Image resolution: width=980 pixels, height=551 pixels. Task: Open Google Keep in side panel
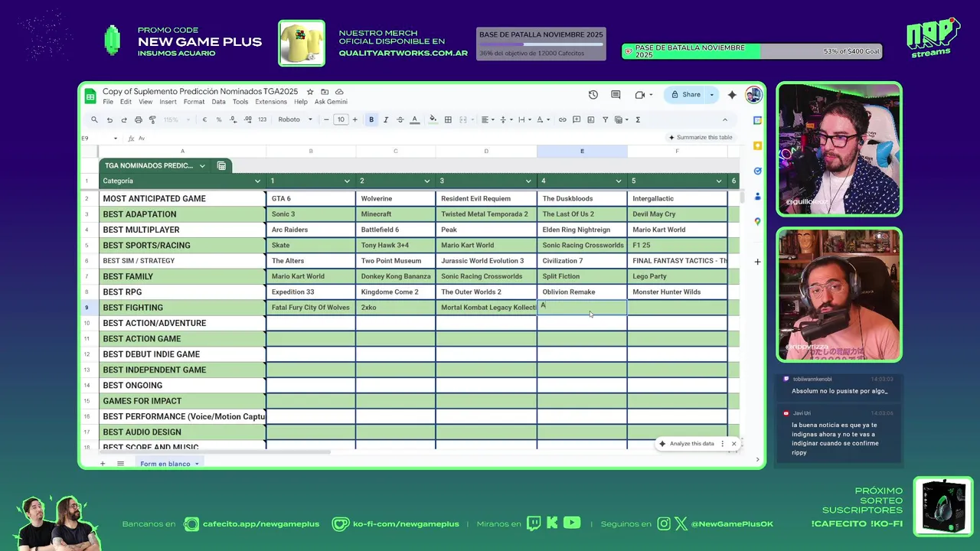point(757,145)
